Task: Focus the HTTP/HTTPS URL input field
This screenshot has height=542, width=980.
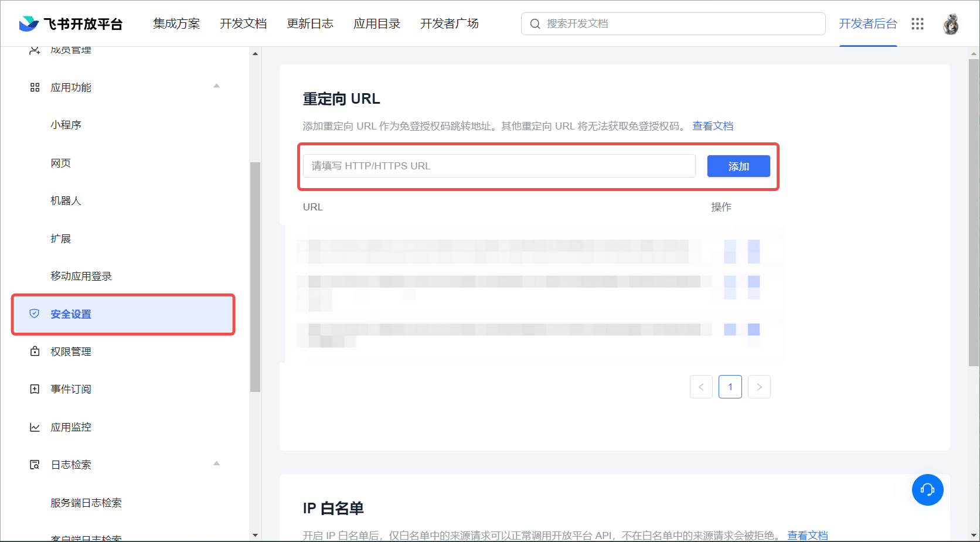Action: 499,166
